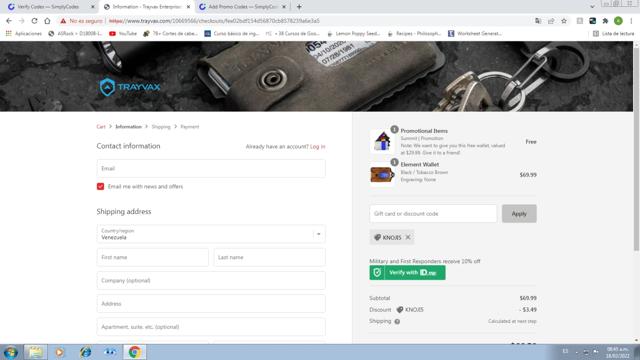Open the 'Curso básico de ing...' bookmark

[x=232, y=33]
